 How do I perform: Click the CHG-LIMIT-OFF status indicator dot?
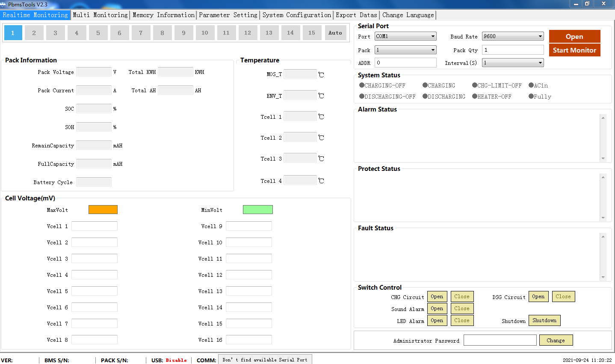475,85
